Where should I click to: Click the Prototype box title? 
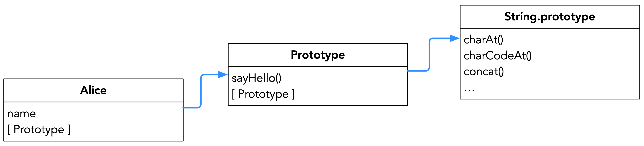(x=318, y=55)
